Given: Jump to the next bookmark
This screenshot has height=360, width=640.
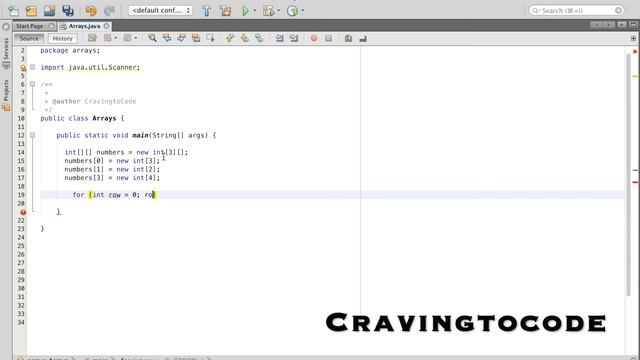Looking at the screenshot, I should [244, 38].
